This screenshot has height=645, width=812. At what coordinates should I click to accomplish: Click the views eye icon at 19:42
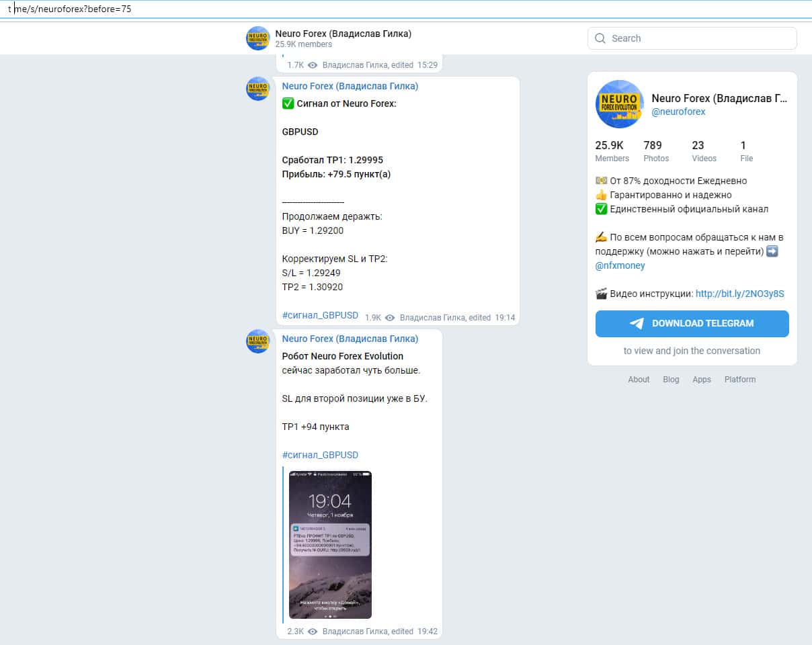coord(313,632)
